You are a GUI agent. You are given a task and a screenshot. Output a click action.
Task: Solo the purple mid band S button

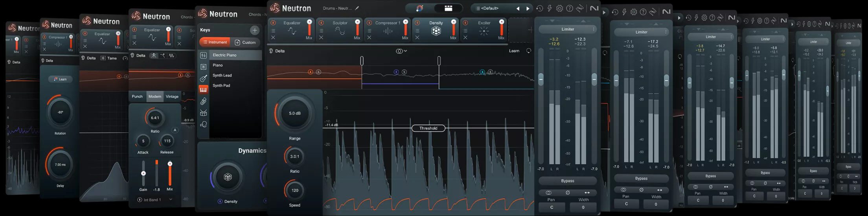(404, 72)
